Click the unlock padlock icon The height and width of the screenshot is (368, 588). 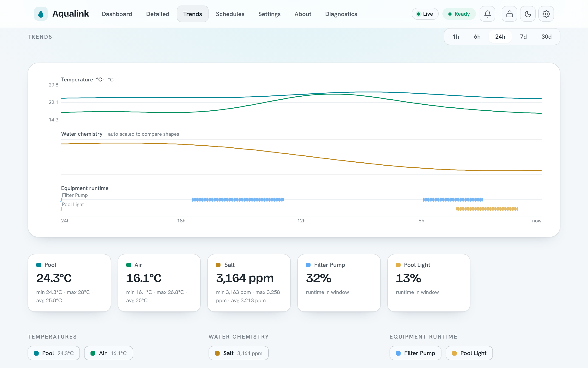[509, 14]
